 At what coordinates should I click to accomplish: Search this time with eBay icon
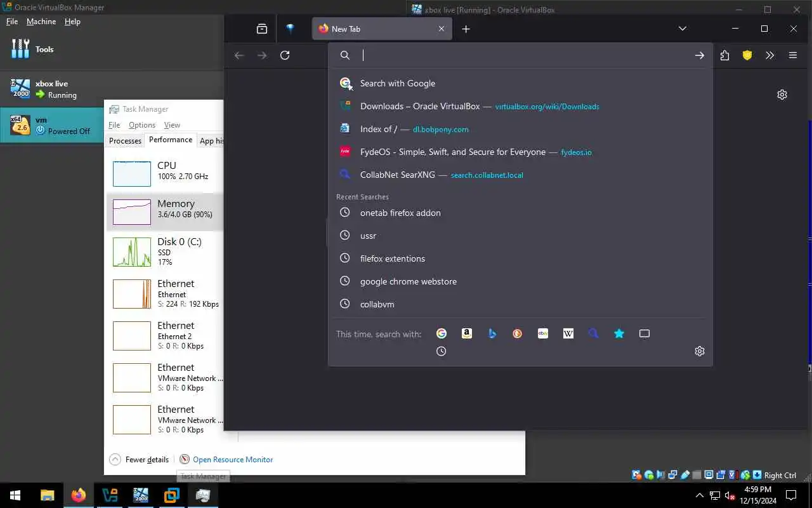pyautogui.click(x=543, y=333)
